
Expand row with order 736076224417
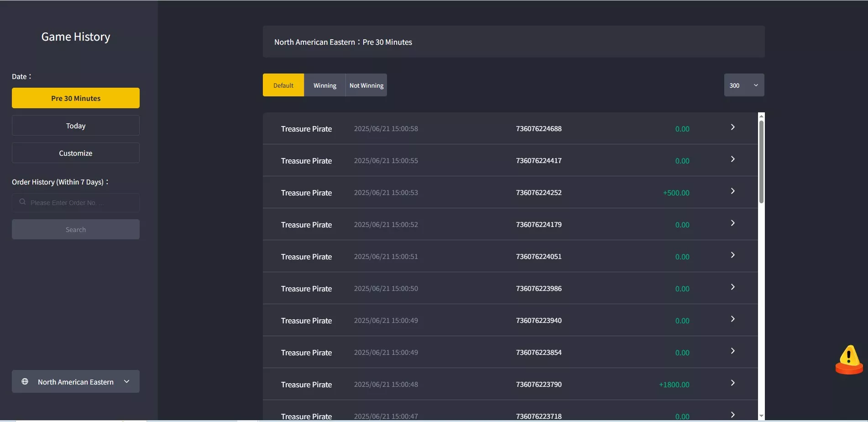tap(732, 159)
